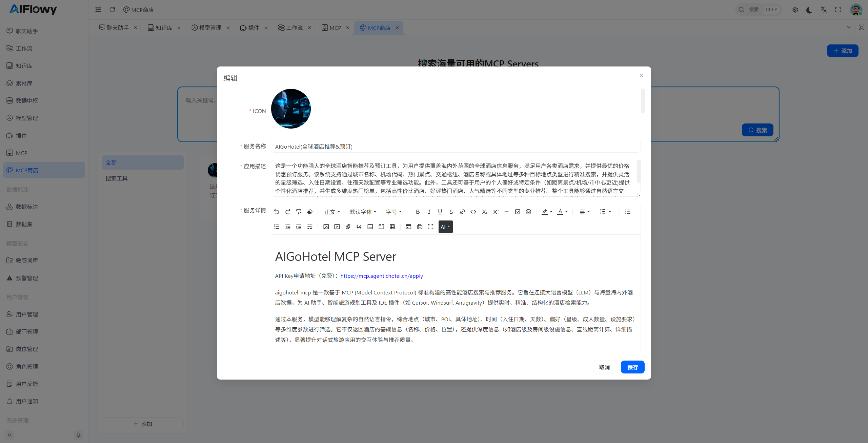Toggle dark mode with the moon icon
This screenshot has width=868, height=443.
(x=809, y=9)
